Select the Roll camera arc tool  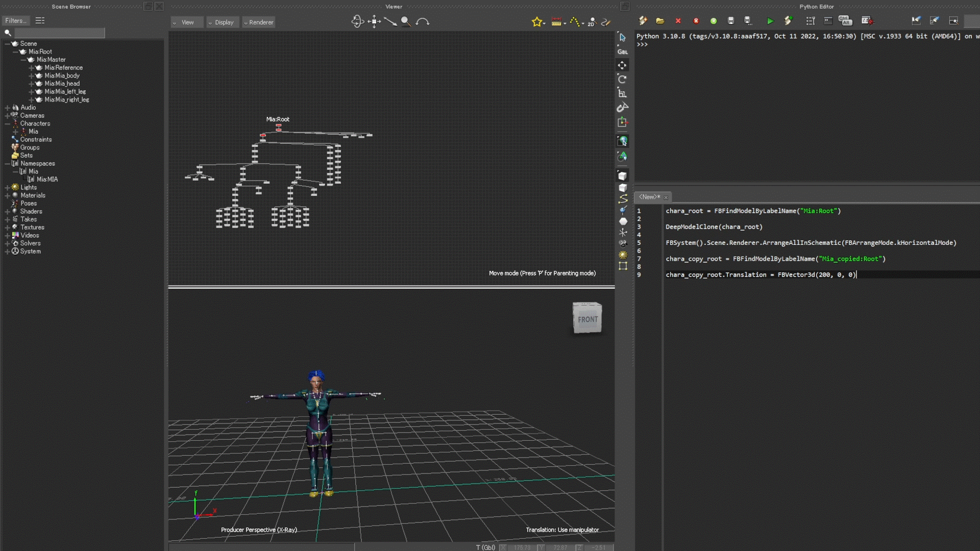(422, 21)
